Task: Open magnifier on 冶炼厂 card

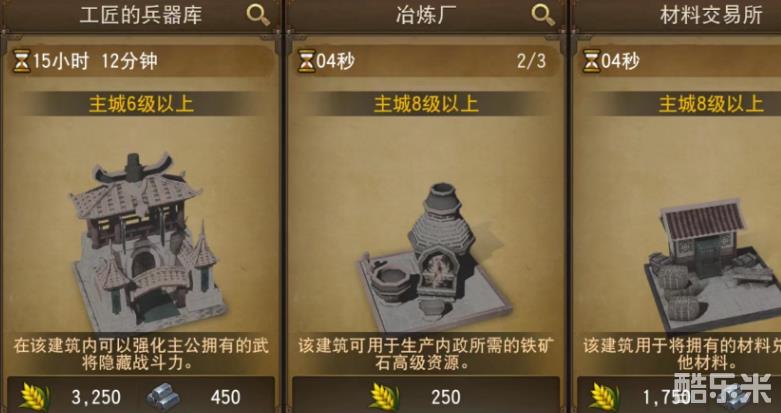Action: click(x=543, y=15)
